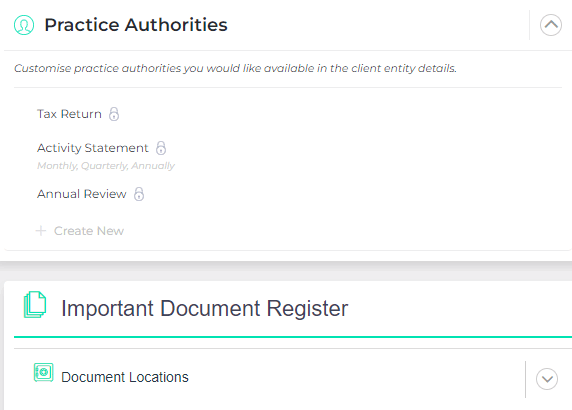Expand the Document Locations section
Image resolution: width=572 pixels, height=410 pixels.
click(x=547, y=379)
